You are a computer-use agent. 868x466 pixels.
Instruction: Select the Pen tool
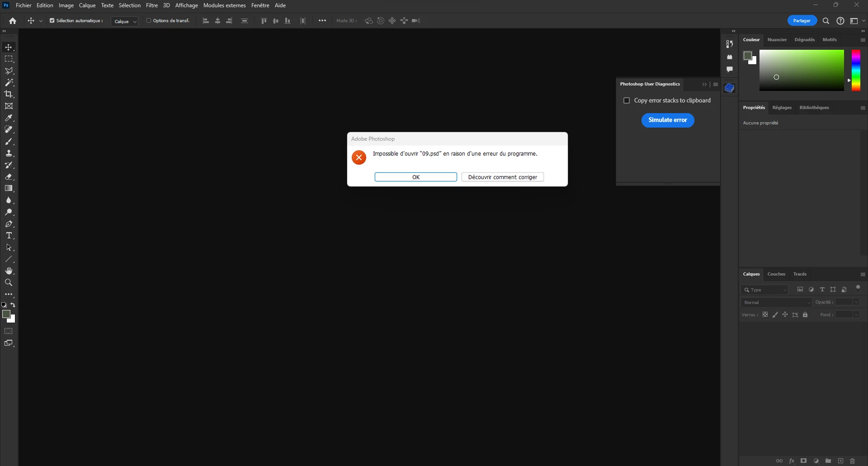(9, 224)
